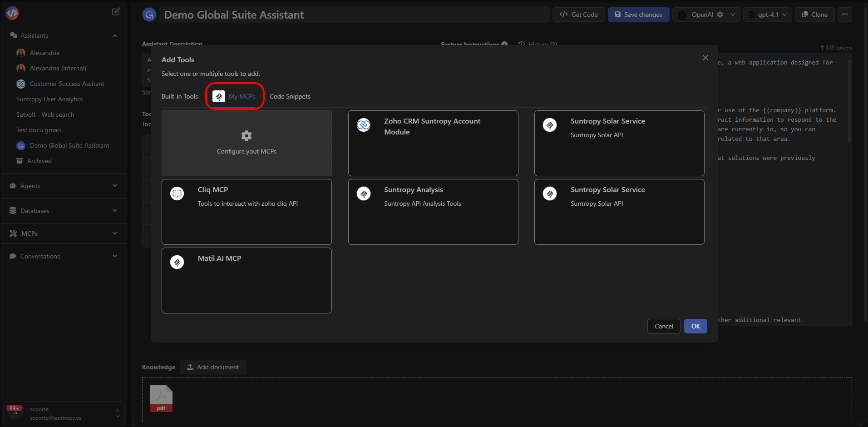
Task: Click the Cliq MCP chat icon
Action: coord(177,194)
